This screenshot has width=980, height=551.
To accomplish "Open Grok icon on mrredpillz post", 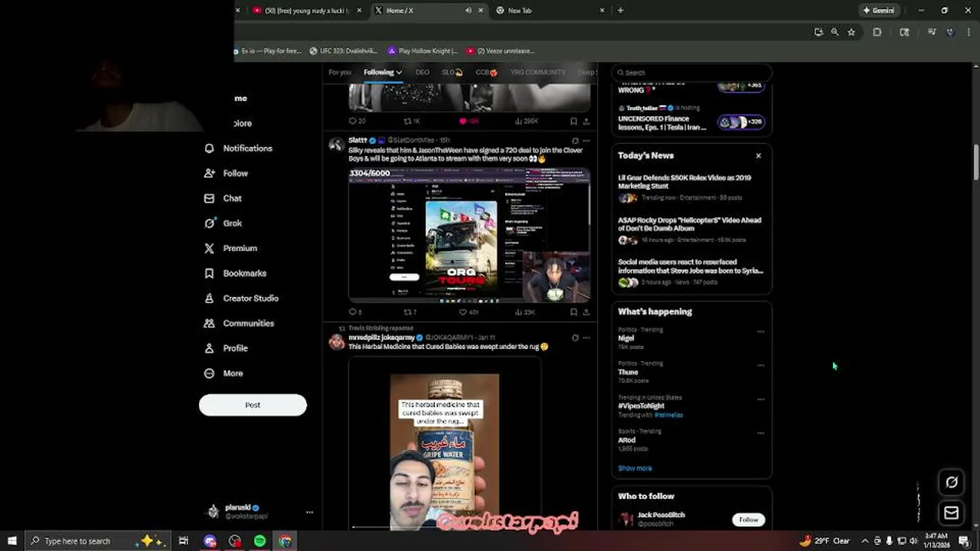I will click(575, 337).
